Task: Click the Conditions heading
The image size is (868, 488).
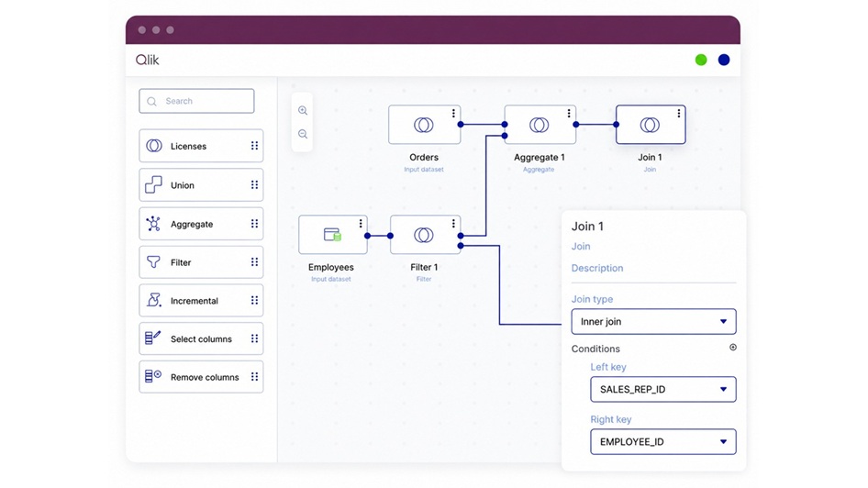Action: 595,349
